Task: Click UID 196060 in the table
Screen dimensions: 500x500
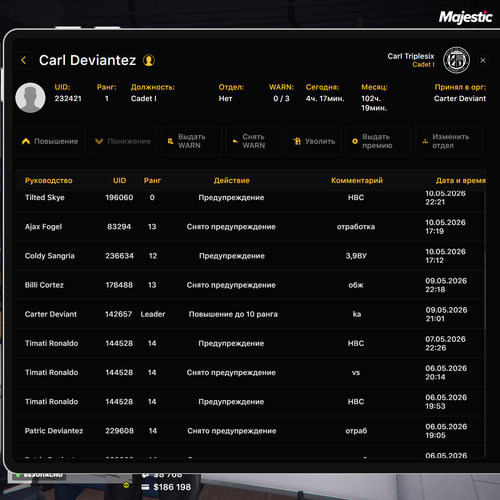Action: (119, 198)
